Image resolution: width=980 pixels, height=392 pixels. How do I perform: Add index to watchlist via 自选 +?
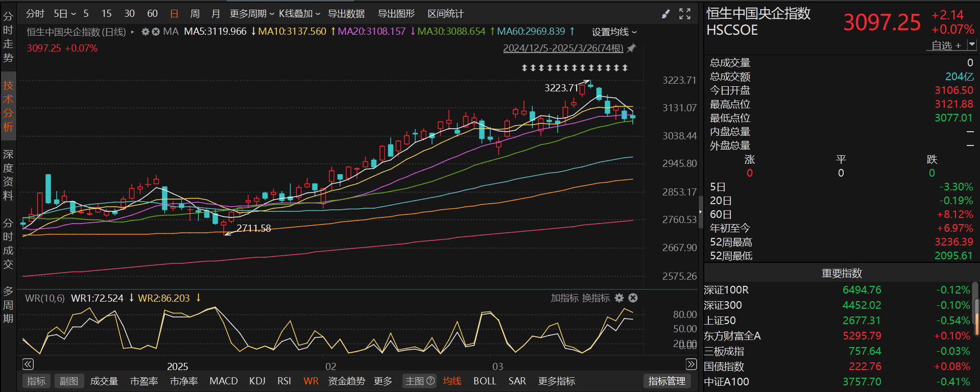pos(946,45)
